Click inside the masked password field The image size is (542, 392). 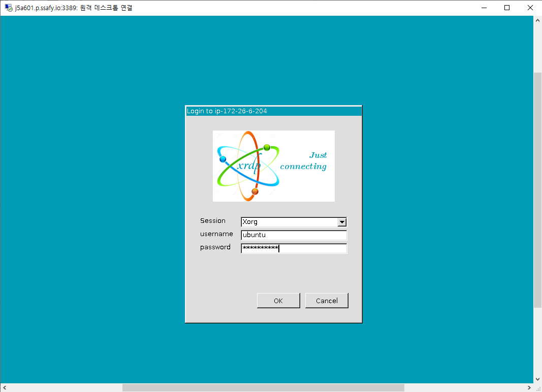click(294, 248)
